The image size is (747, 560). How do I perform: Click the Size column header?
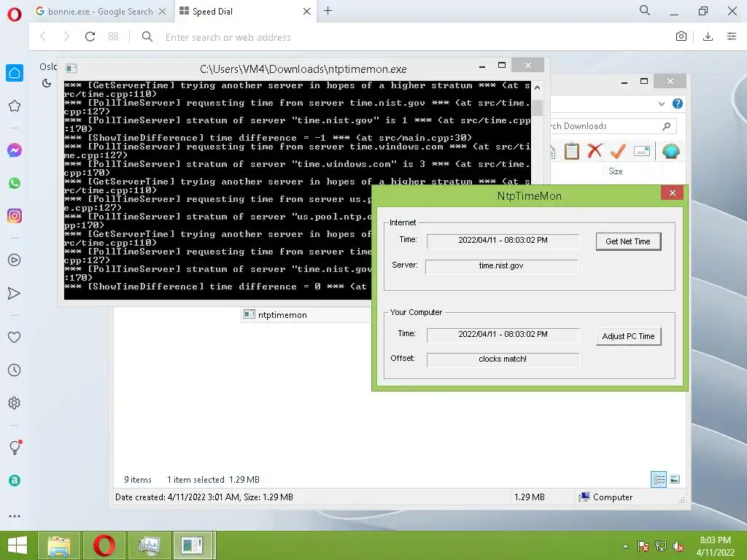click(x=616, y=171)
